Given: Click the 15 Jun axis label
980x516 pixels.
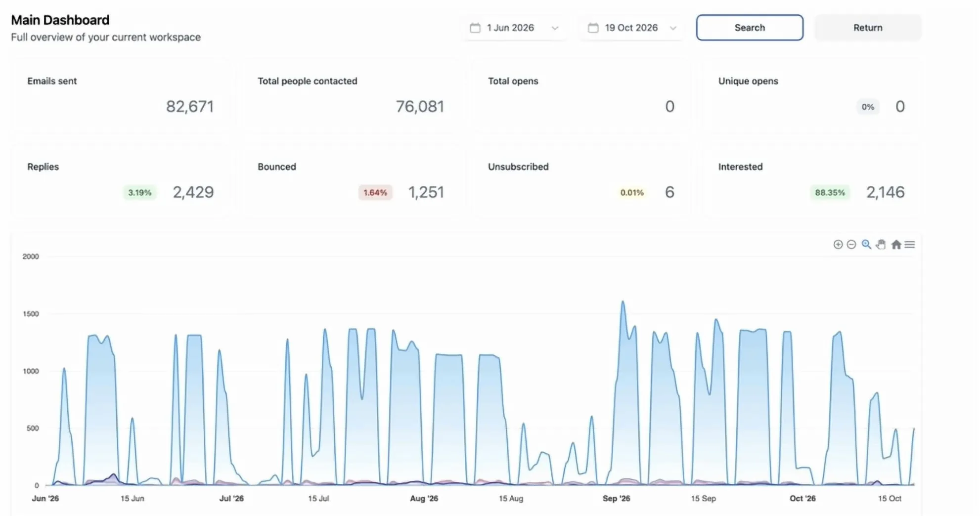Looking at the screenshot, I should [133, 498].
